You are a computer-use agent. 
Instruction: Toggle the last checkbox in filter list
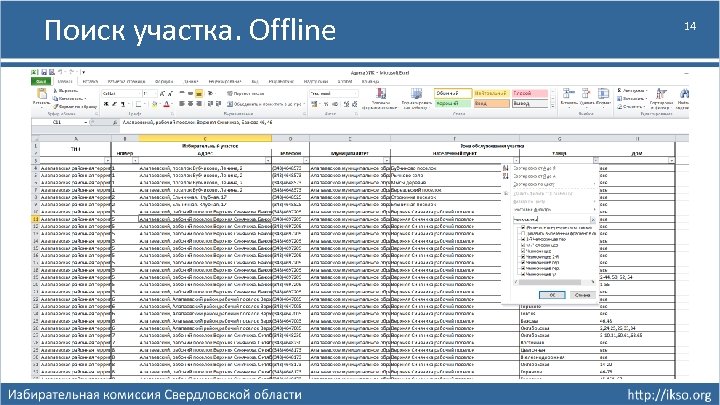pyautogui.click(x=523, y=274)
